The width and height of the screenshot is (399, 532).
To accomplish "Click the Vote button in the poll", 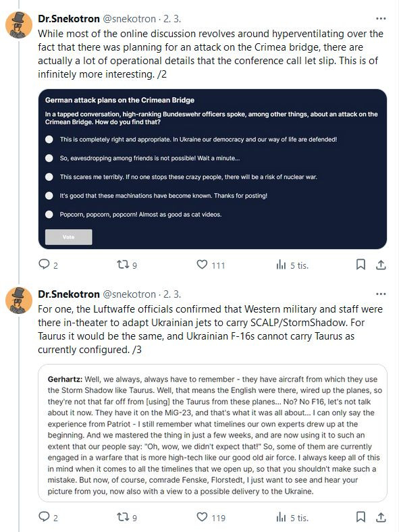I will pyautogui.click(x=69, y=237).
